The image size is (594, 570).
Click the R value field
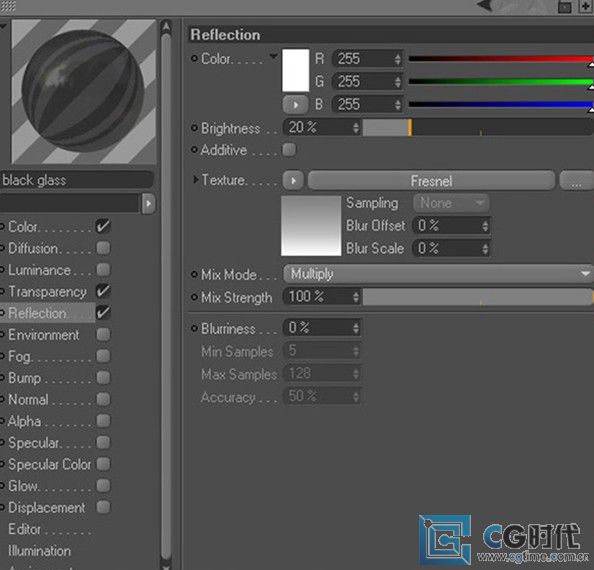point(367,59)
